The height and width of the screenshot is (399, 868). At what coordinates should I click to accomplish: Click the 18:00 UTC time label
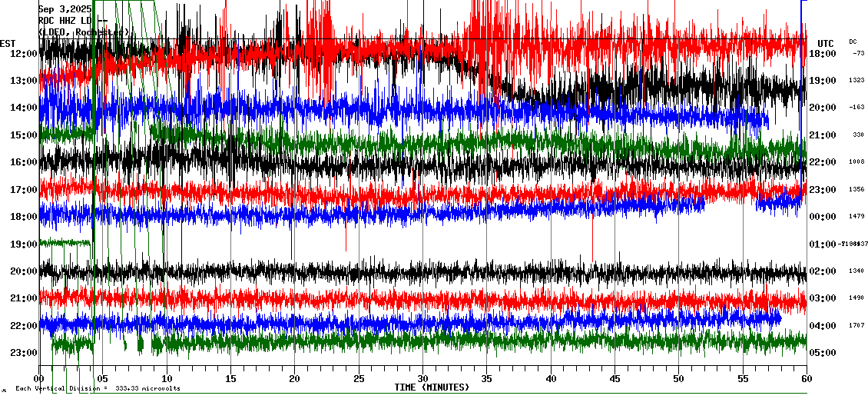[x=823, y=54]
